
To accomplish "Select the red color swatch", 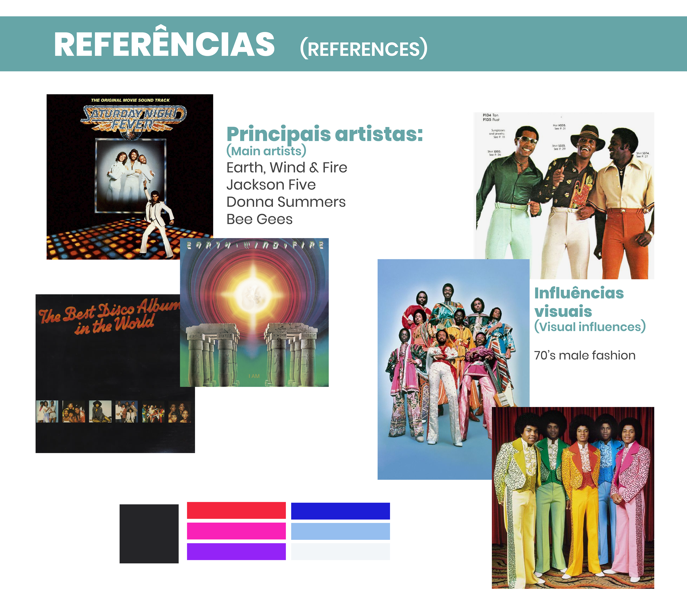I will tap(236, 510).
